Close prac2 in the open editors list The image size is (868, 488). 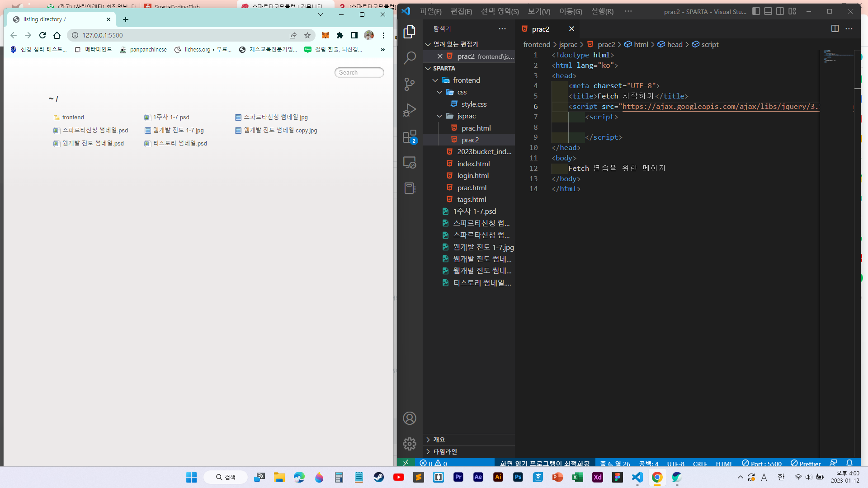440,56
